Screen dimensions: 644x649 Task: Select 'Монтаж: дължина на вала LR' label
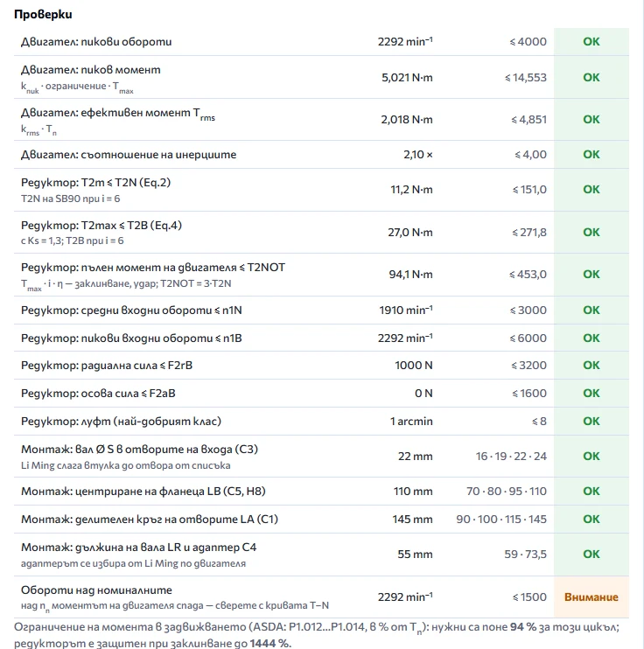tap(139, 548)
